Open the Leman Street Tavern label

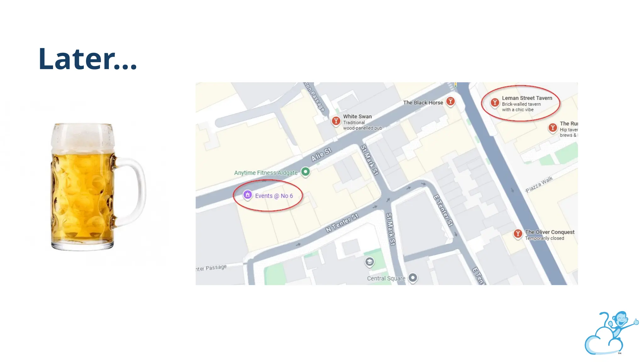pyautogui.click(x=527, y=98)
